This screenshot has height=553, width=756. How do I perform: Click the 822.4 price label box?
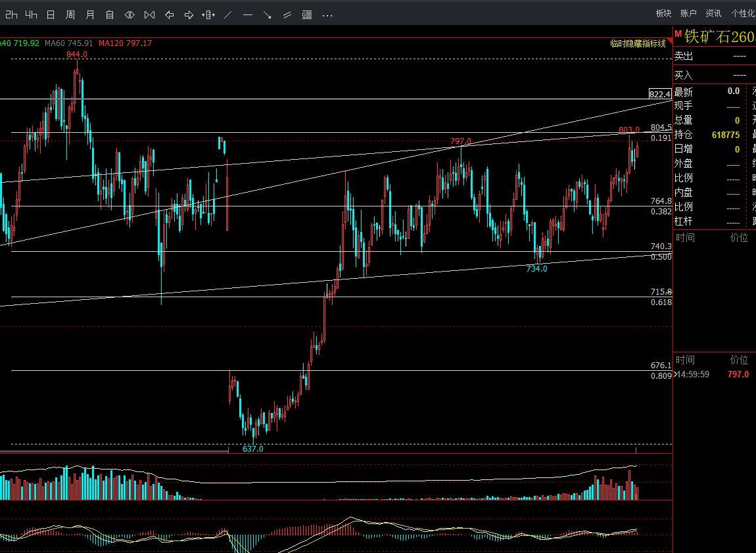pyautogui.click(x=660, y=94)
